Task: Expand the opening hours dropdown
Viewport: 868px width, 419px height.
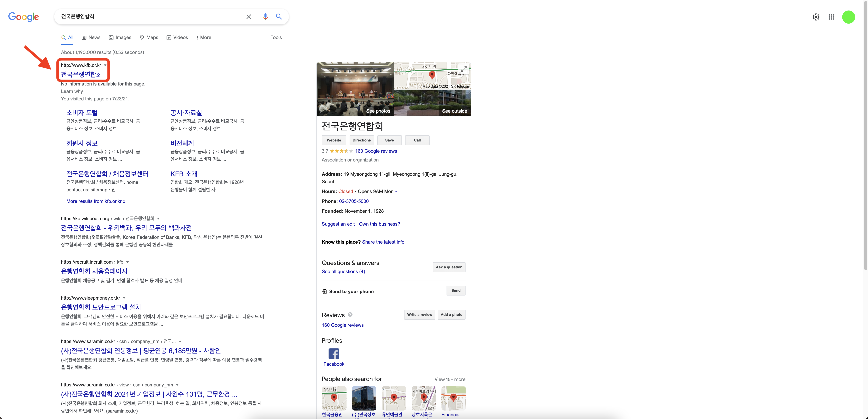Action: 396,192
